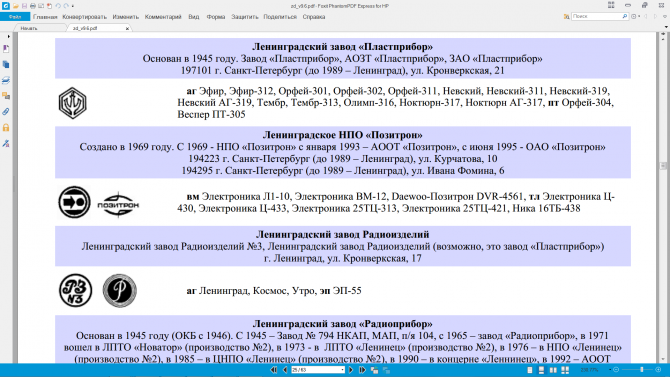670x377 pixels.
Task: Click the zoom slider handle
Action: (x=641, y=370)
